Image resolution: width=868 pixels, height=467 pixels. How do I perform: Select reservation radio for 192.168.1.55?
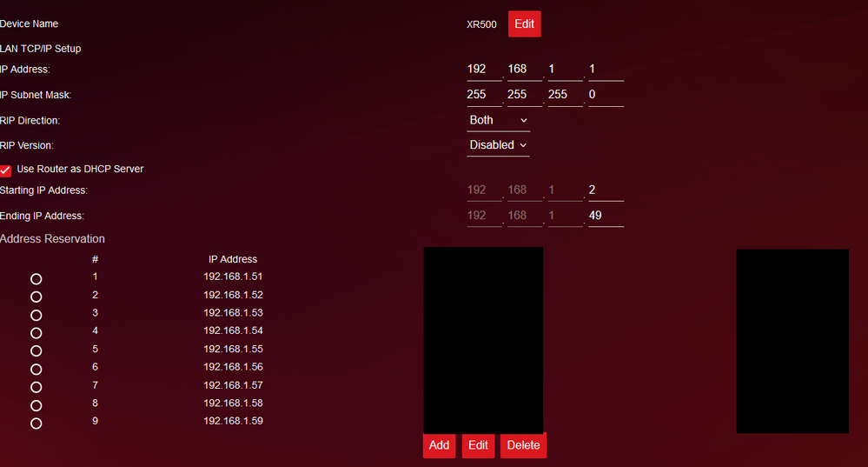pyautogui.click(x=36, y=350)
